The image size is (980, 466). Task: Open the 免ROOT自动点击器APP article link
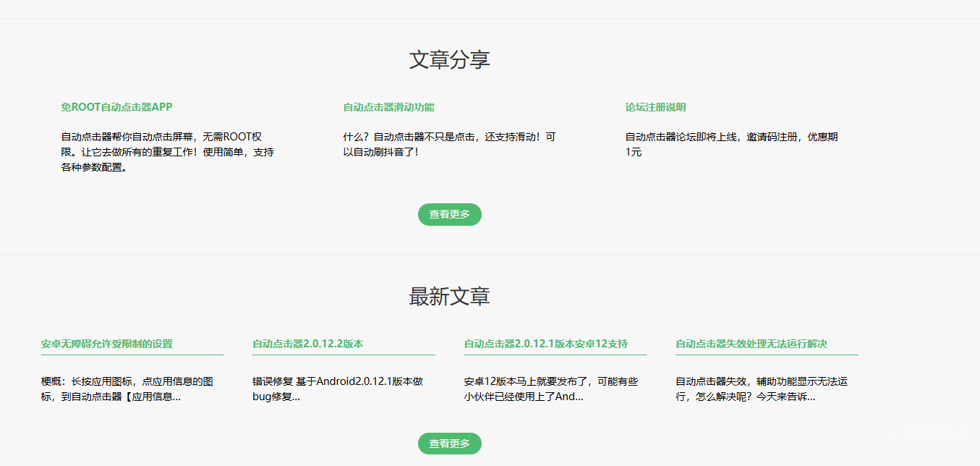116,107
